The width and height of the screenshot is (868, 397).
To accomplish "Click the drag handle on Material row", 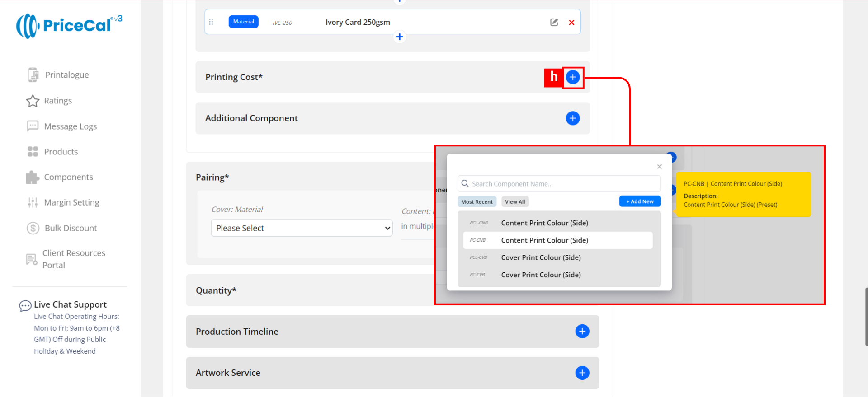I will [x=211, y=22].
